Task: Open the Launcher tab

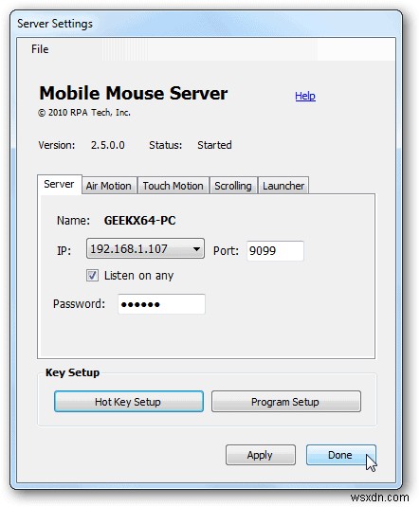Action: coord(283,186)
